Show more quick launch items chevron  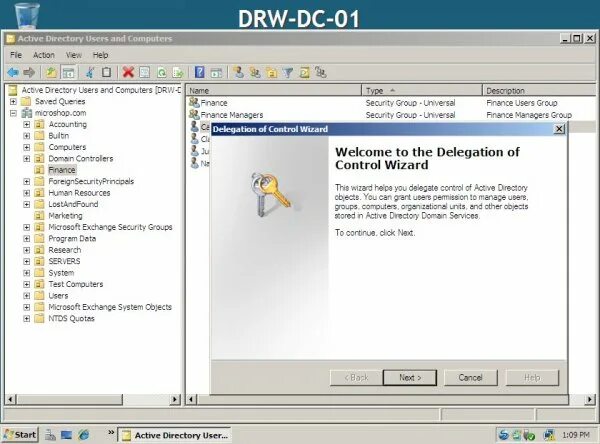tap(111, 433)
